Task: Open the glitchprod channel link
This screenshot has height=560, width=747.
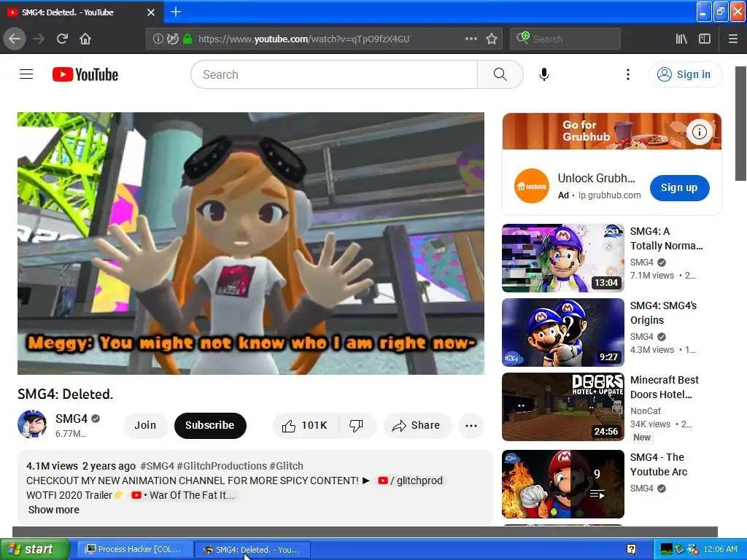Action: pyautogui.click(x=410, y=481)
